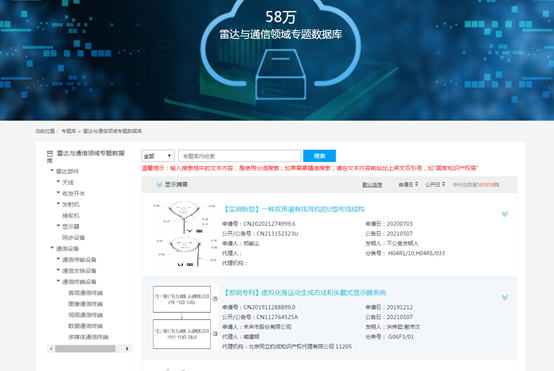Viewport: 554px width, 371px height.
Task: Focus the 专题库内检索 search input field
Action: coord(240,156)
